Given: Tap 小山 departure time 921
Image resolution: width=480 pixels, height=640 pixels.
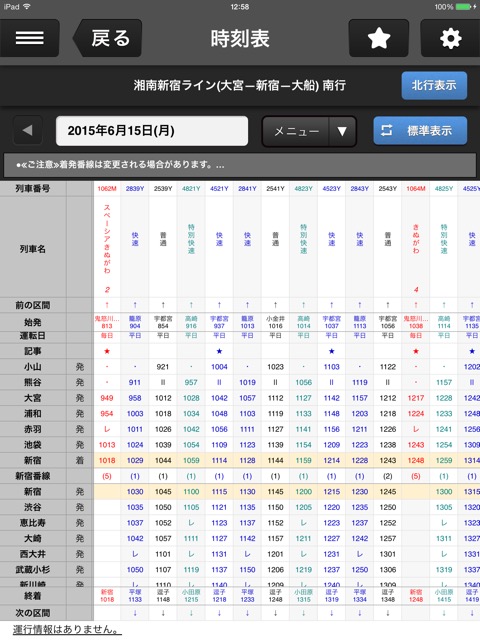Looking at the screenshot, I should click(x=163, y=367).
